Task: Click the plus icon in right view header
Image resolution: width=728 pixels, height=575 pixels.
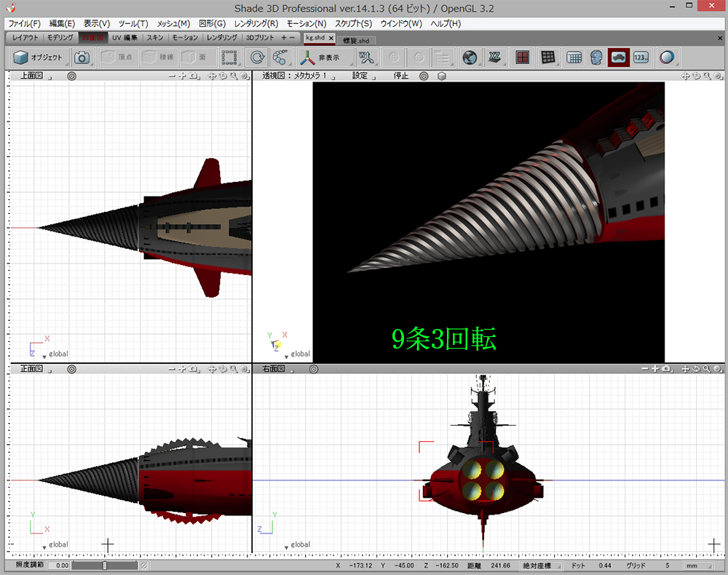Action: pyautogui.click(x=655, y=369)
